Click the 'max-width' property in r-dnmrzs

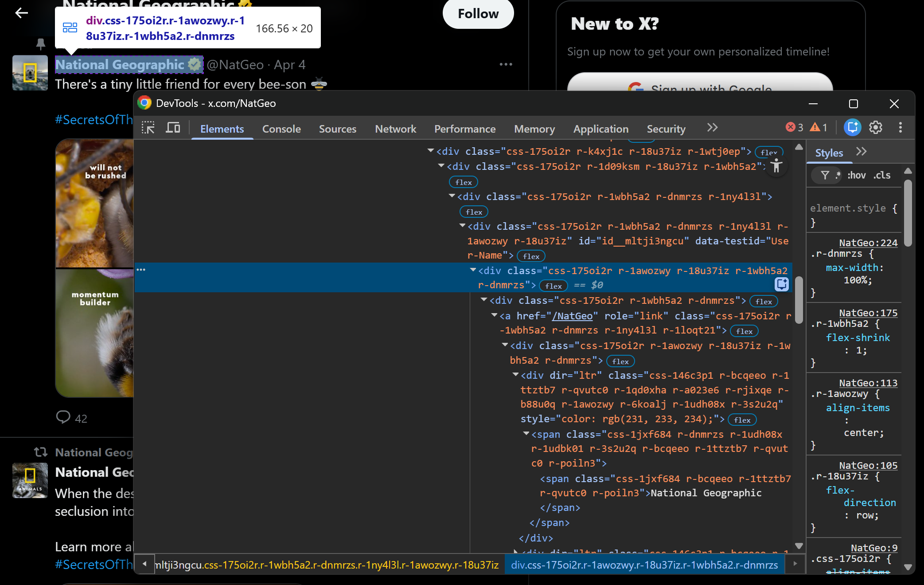[852, 267]
